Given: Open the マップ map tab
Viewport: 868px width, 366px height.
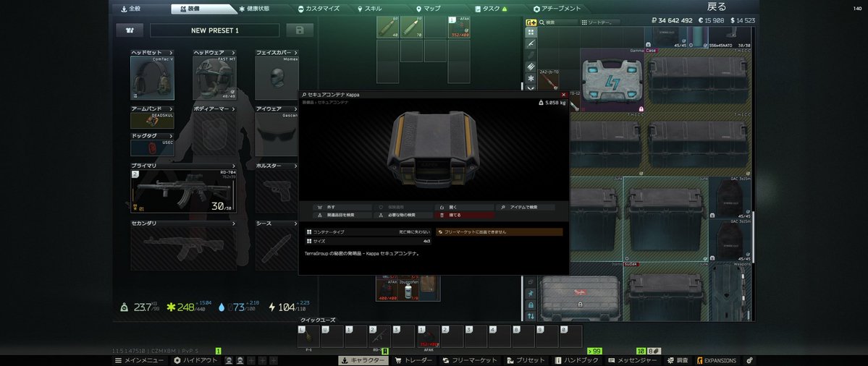Looking at the screenshot, I should [429, 9].
